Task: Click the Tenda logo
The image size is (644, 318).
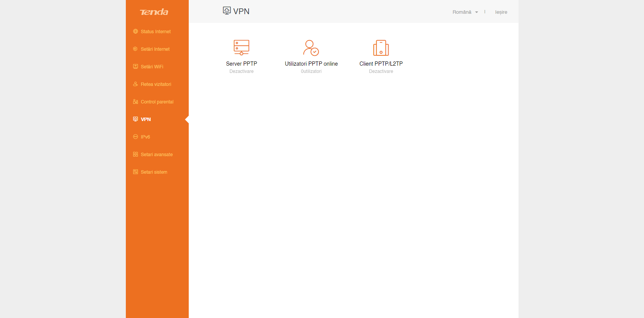Action: [154, 12]
